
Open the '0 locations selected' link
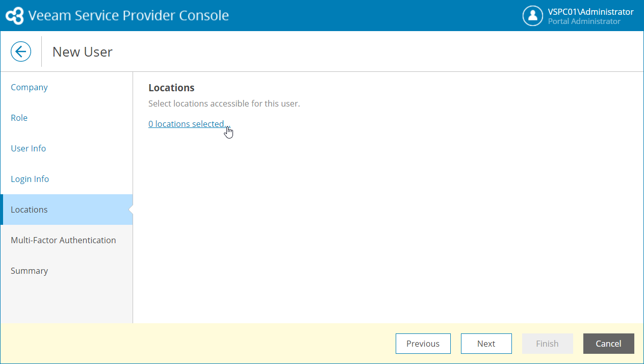[189, 124]
